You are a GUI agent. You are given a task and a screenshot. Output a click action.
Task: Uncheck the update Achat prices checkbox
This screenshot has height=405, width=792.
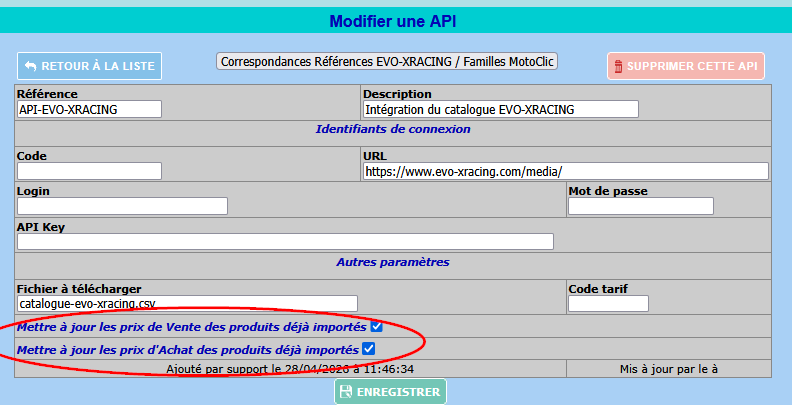point(368,349)
